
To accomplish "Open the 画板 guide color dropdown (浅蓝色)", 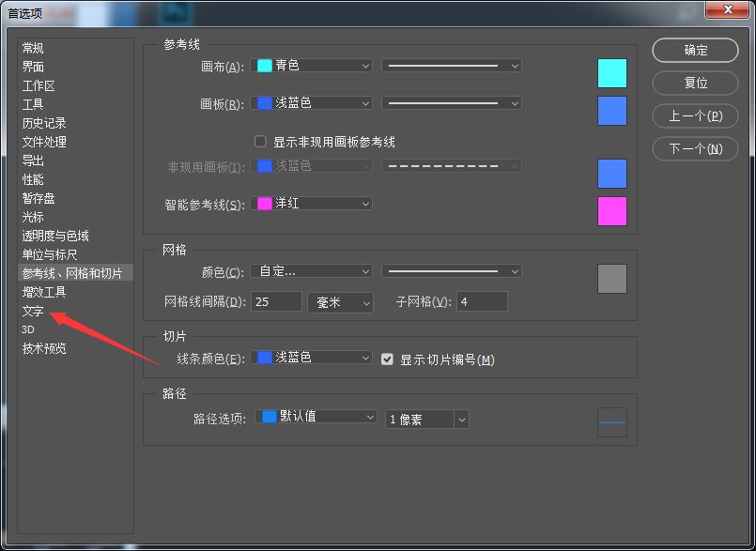I will tap(312, 103).
